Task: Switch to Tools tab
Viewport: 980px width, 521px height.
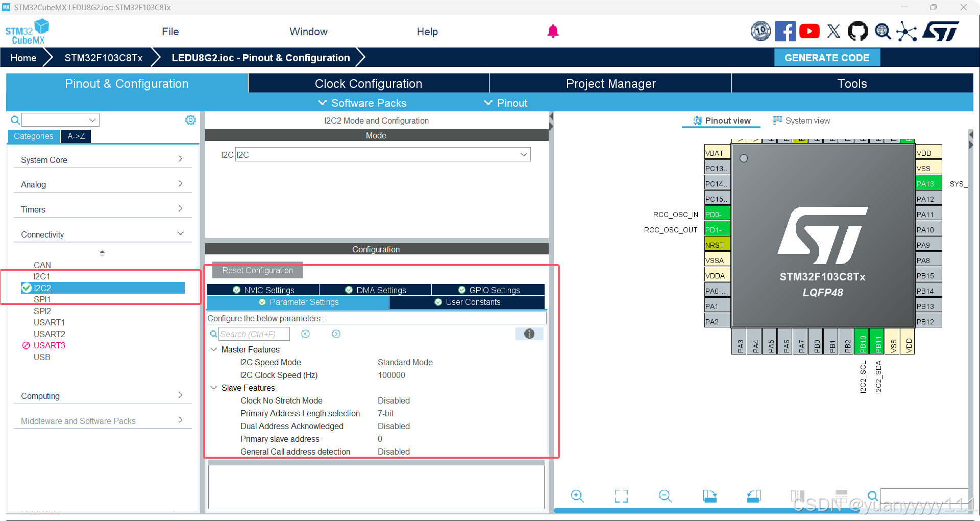Action: pos(852,83)
